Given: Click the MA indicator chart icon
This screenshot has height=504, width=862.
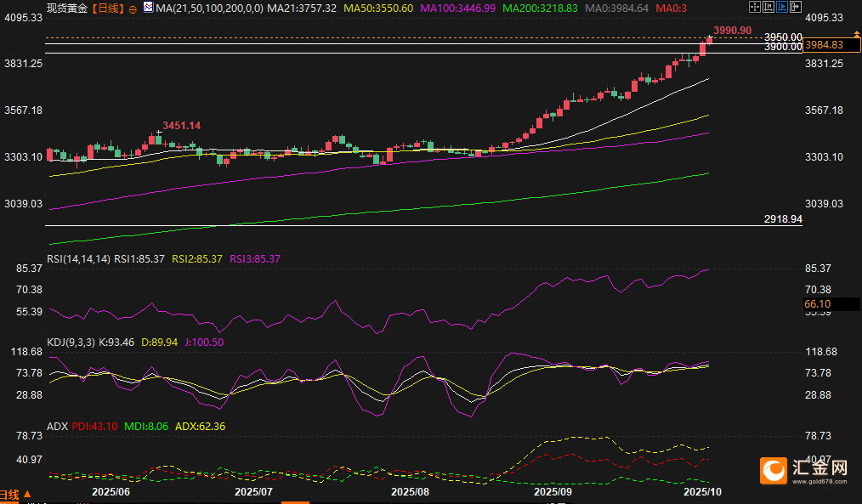Looking at the screenshot, I should coord(148,8).
